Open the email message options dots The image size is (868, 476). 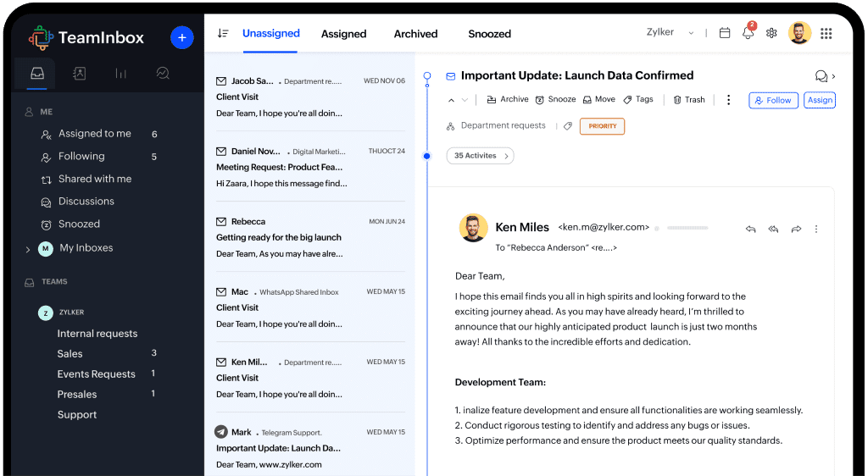click(816, 229)
